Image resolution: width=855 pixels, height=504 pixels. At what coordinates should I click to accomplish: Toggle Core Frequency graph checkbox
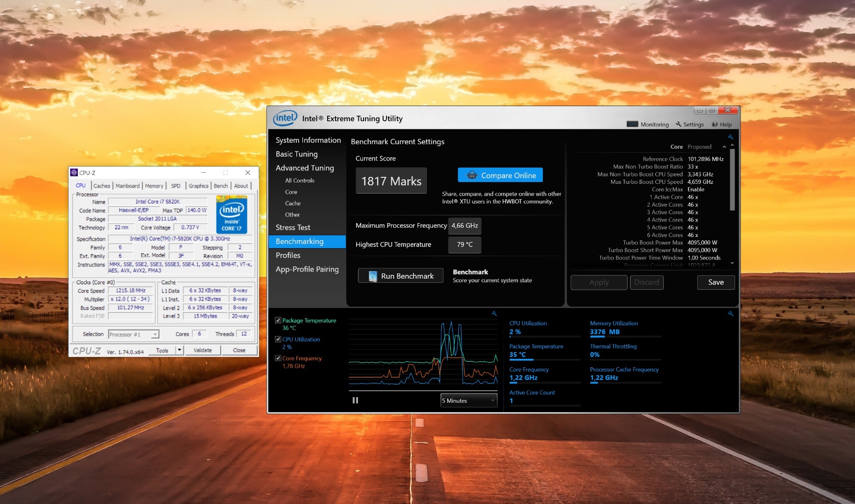[x=278, y=358]
